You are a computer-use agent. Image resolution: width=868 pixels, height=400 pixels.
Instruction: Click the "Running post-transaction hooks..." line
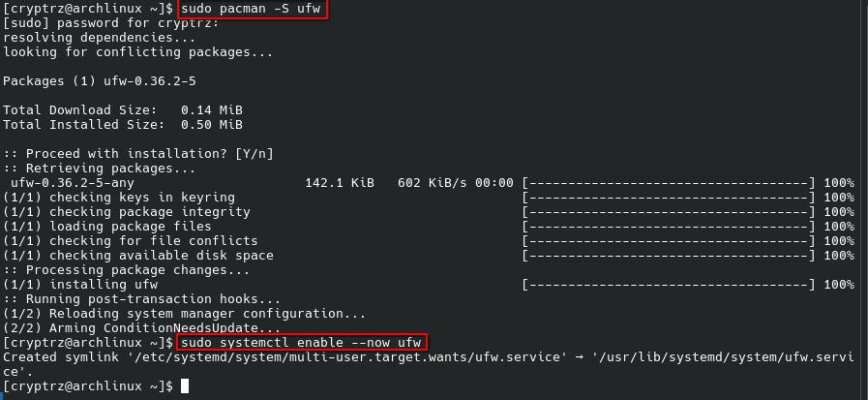pos(140,299)
